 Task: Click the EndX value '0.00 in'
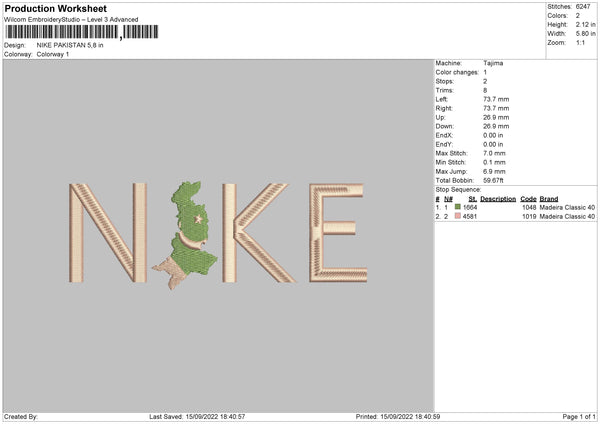(493, 135)
